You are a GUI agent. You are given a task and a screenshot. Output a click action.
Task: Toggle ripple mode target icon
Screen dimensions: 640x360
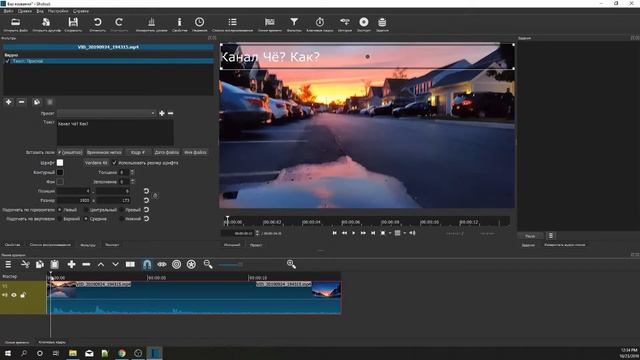click(176, 264)
